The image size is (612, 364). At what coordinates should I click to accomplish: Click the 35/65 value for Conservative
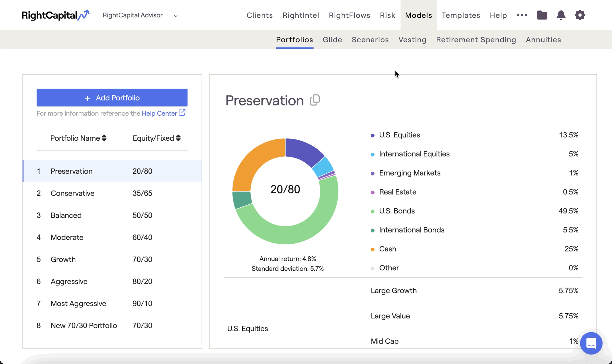[142, 193]
